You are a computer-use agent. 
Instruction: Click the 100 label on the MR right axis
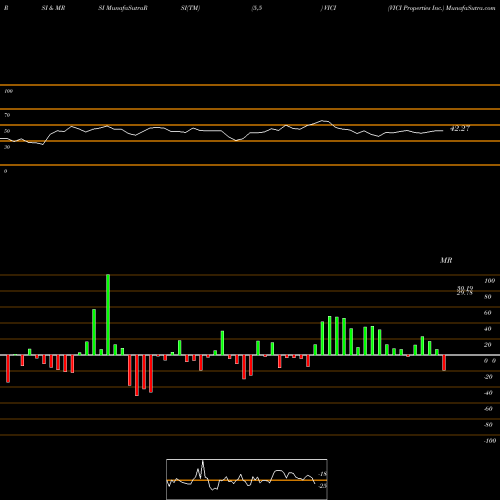489,281
